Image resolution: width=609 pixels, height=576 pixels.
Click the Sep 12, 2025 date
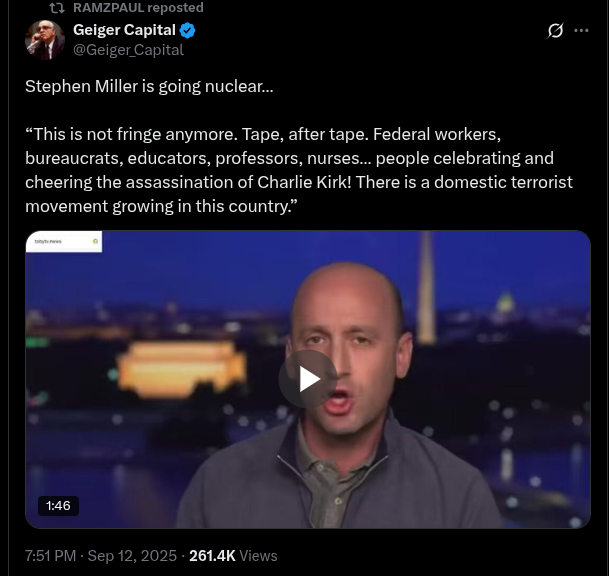click(x=132, y=556)
